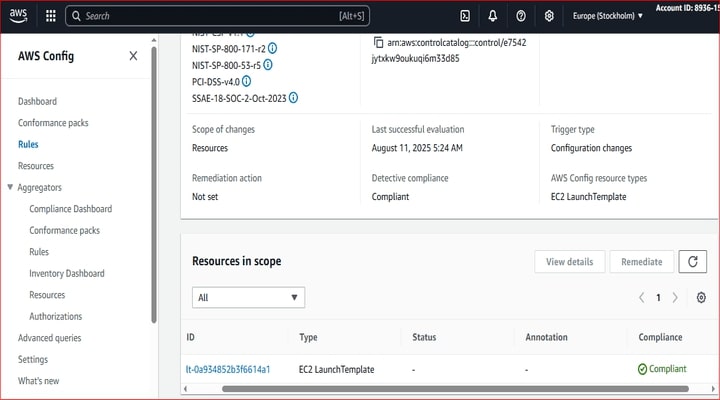This screenshot has width=720, height=400.
Task: Click info icon next to SSAE-18-SOC-2-Oct-2023
Action: (x=293, y=98)
